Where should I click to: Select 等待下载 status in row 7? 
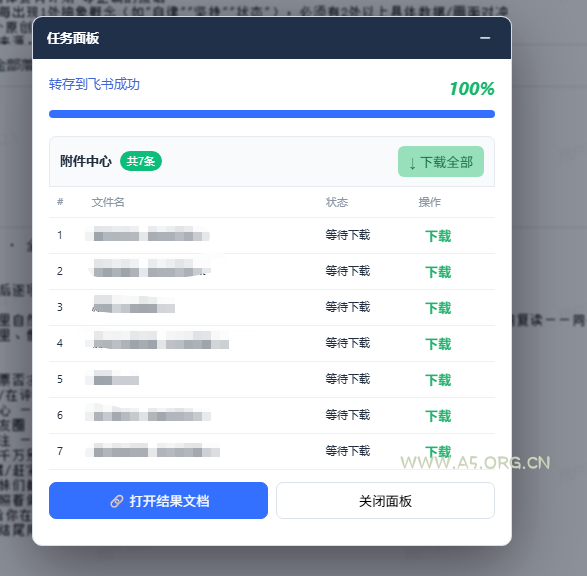tap(348, 451)
